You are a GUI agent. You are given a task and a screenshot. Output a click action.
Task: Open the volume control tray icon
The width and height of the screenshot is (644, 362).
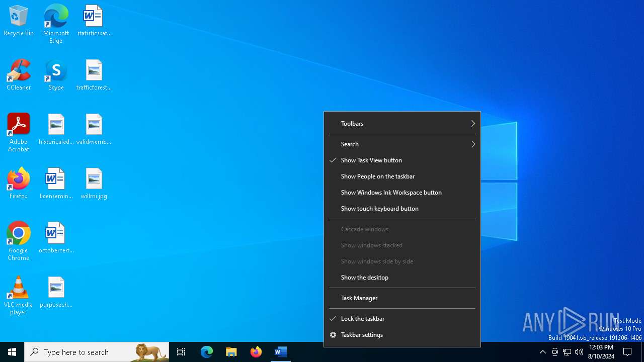[x=579, y=352]
